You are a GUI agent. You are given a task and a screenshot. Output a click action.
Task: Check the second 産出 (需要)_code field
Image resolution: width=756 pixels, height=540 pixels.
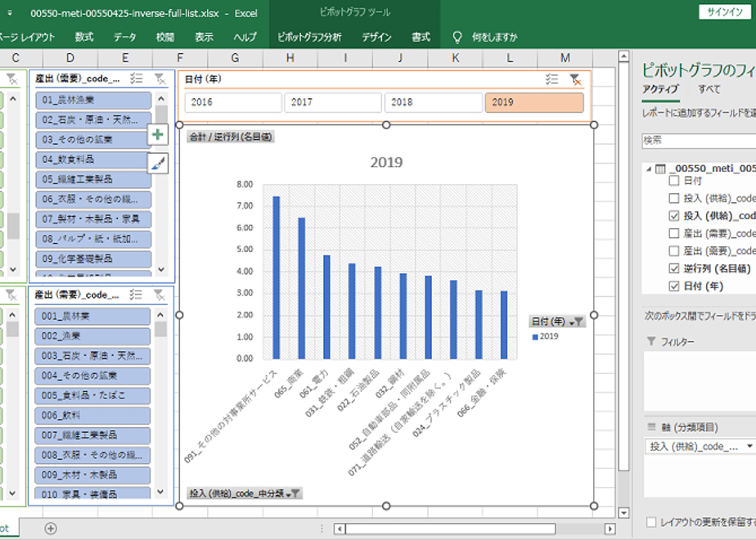click(x=674, y=250)
